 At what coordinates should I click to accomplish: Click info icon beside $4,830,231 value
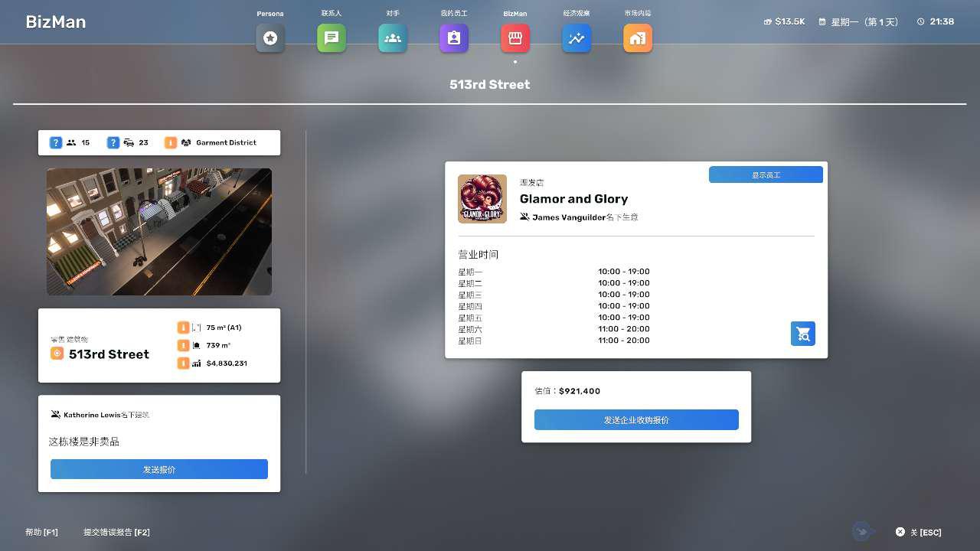click(183, 364)
